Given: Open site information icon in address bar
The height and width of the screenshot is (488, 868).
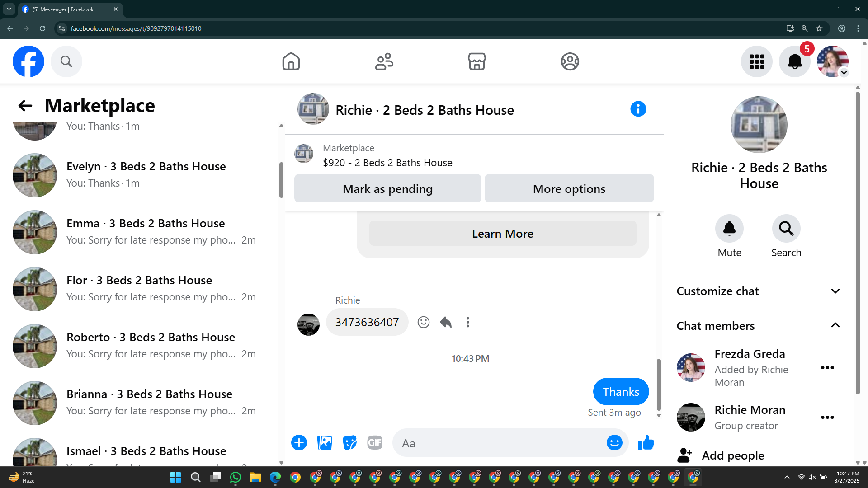Looking at the screenshot, I should [x=62, y=28].
